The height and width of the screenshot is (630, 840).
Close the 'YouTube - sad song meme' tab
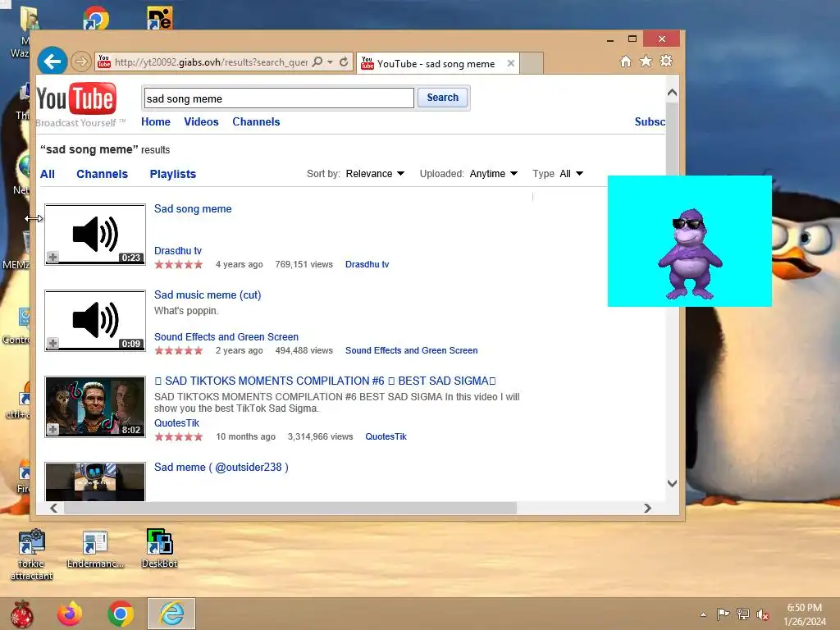pos(511,63)
